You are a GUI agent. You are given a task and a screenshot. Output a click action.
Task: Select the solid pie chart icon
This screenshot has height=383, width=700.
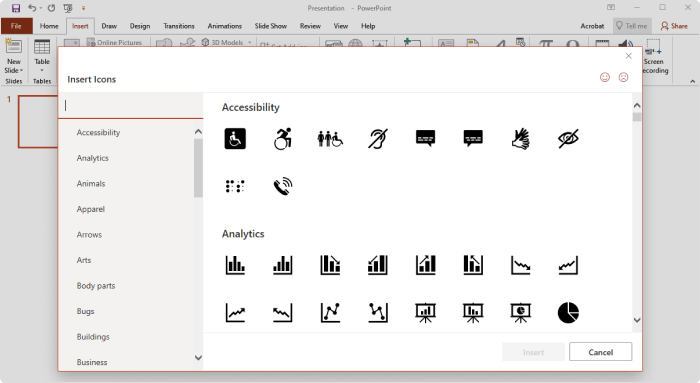click(x=568, y=312)
